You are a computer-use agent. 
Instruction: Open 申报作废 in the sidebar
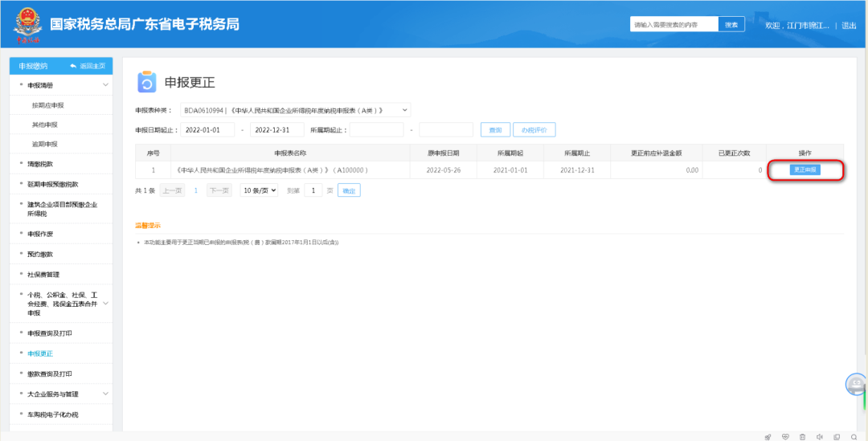point(40,234)
